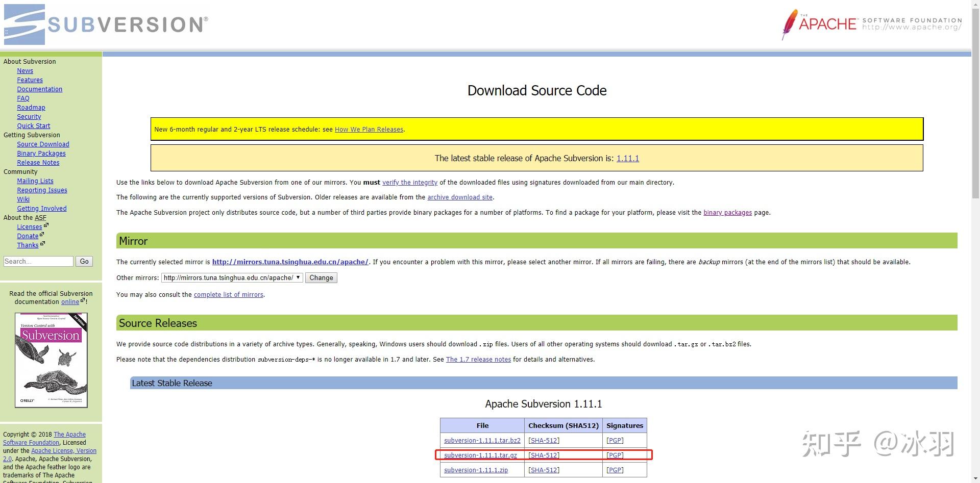980x483 pixels.
Task: Click the Apache Subversion 1.11.1 table title
Action: pyautogui.click(x=544, y=404)
